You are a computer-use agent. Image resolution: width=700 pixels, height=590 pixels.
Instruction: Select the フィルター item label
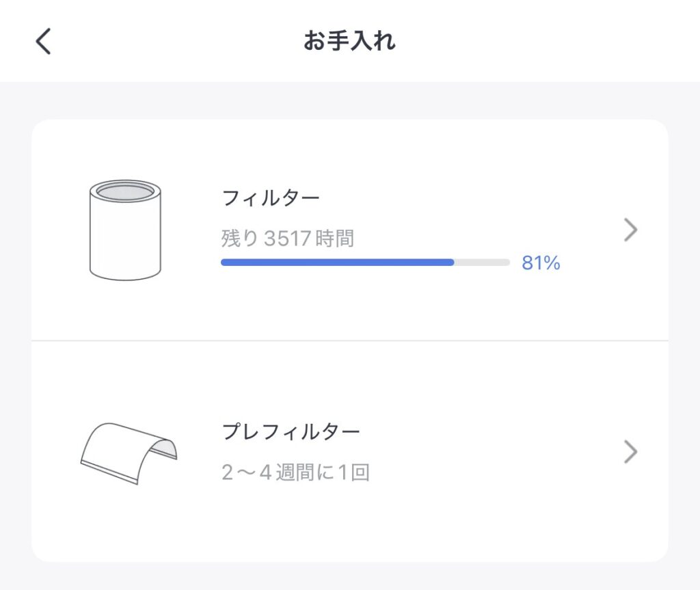coord(271,199)
